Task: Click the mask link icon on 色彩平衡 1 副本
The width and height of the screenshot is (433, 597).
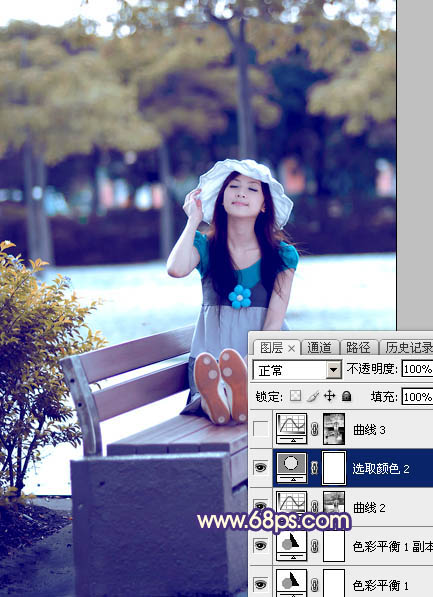Action: [x=315, y=546]
